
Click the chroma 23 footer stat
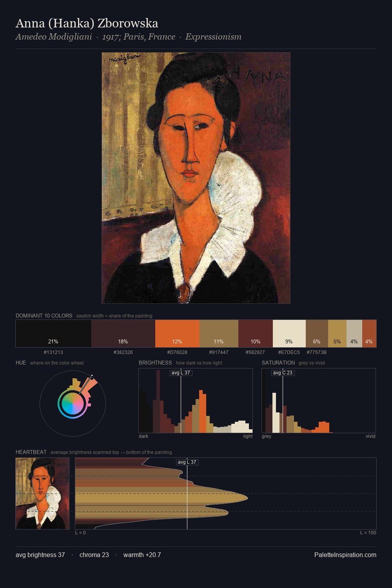pyautogui.click(x=94, y=555)
